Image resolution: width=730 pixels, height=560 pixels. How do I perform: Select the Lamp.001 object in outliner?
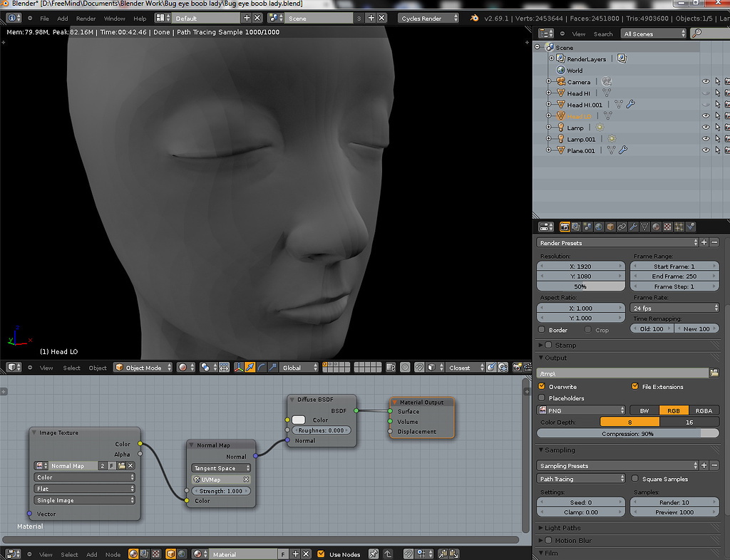click(x=581, y=139)
